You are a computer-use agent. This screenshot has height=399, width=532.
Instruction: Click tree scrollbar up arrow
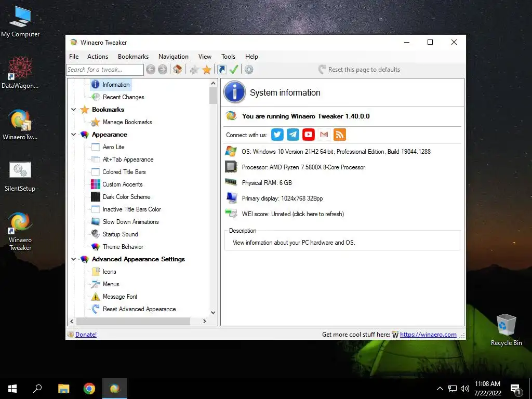click(x=213, y=83)
